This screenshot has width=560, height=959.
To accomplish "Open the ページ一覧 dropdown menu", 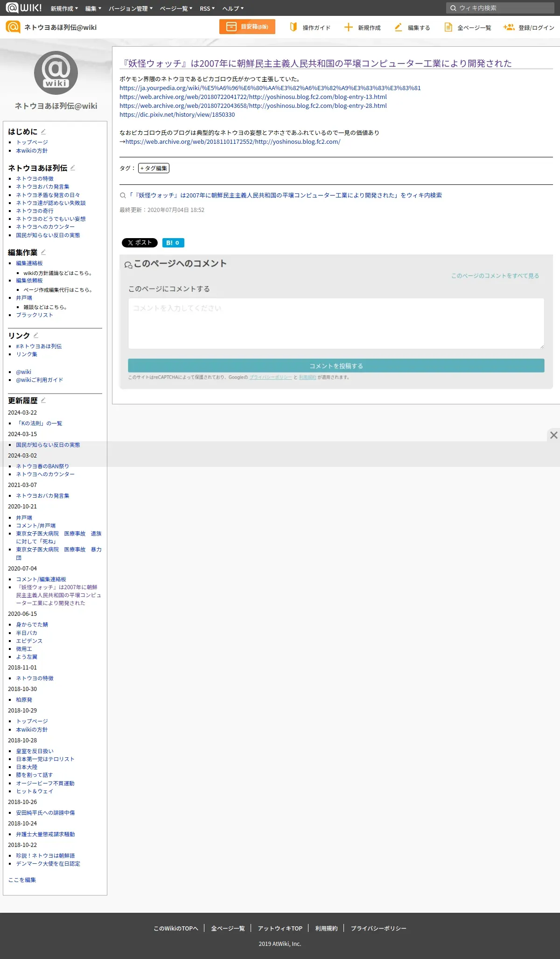I will pos(176,8).
